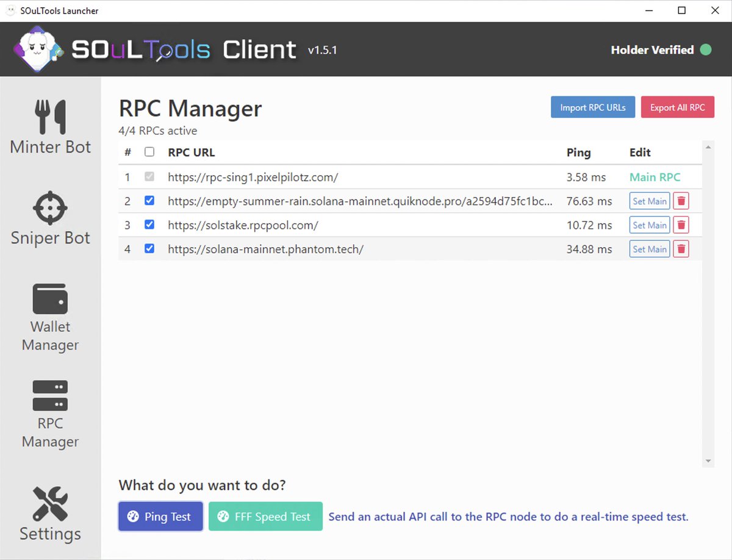This screenshot has height=560, width=732.
Task: Click the 4/4 RPCs active text
Action: (158, 131)
